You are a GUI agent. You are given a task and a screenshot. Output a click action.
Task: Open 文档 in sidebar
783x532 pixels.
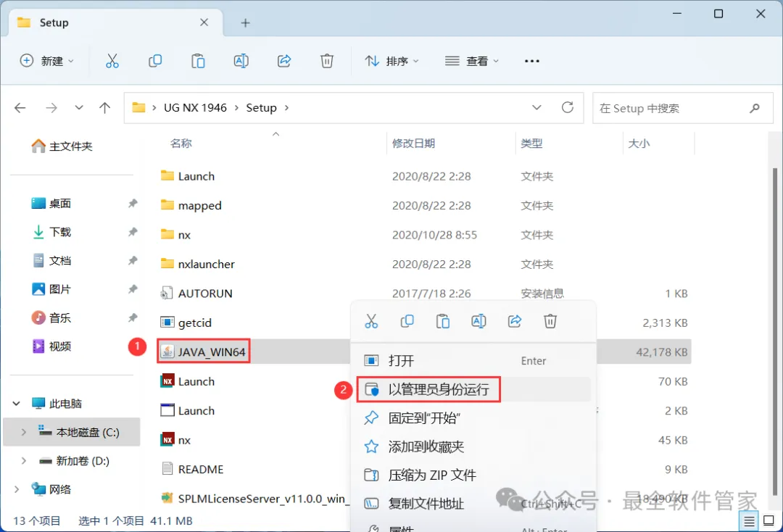click(51, 260)
